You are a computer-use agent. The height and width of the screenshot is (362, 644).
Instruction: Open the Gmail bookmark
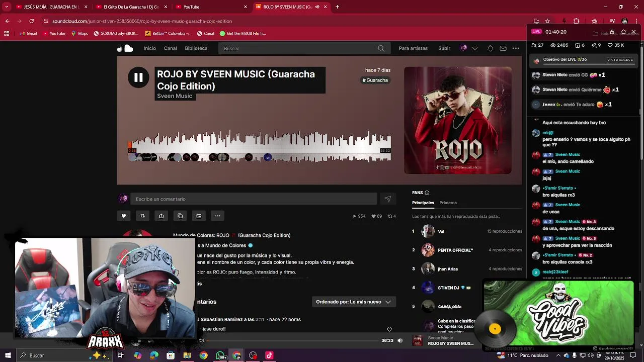28,34
